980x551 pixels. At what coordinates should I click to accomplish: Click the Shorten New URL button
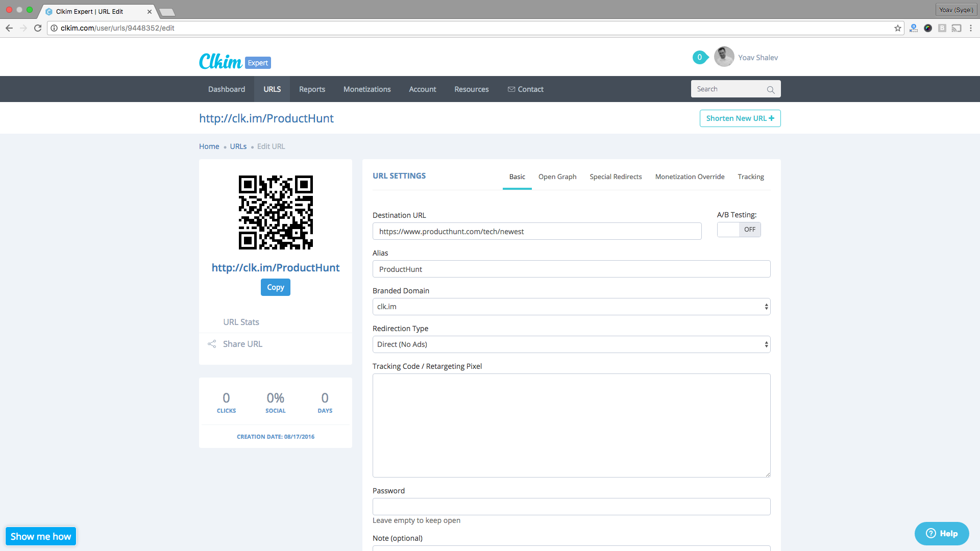tap(740, 118)
